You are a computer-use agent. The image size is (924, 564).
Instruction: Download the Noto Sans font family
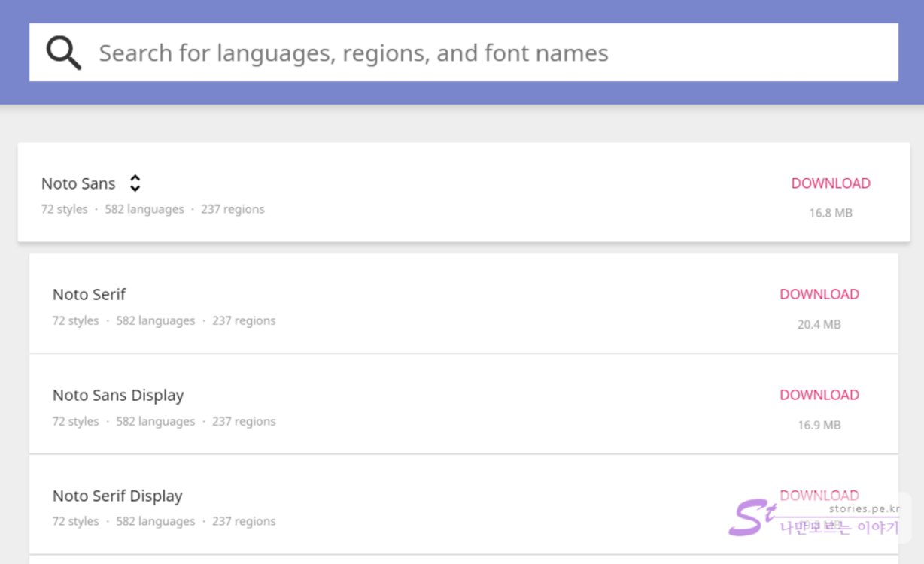(x=831, y=183)
